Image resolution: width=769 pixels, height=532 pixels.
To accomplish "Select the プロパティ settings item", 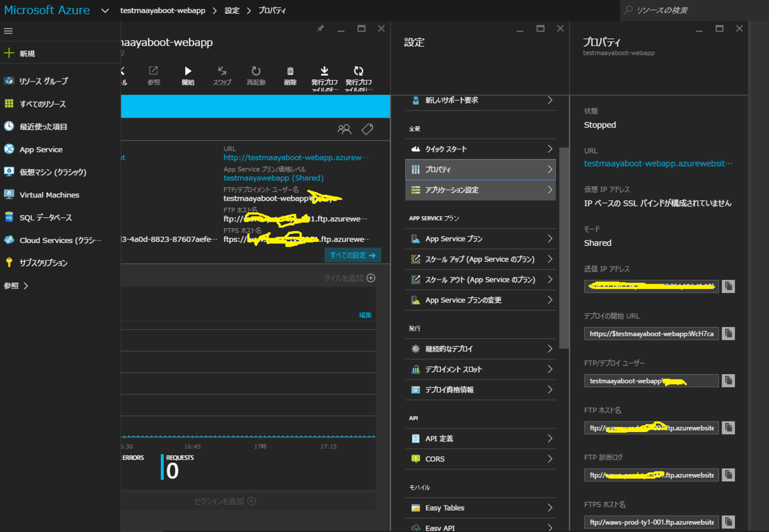I will (x=480, y=170).
